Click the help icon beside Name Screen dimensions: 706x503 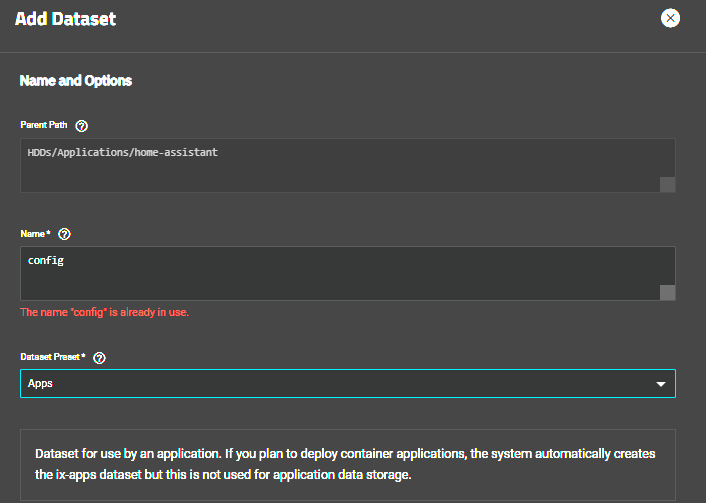65,234
